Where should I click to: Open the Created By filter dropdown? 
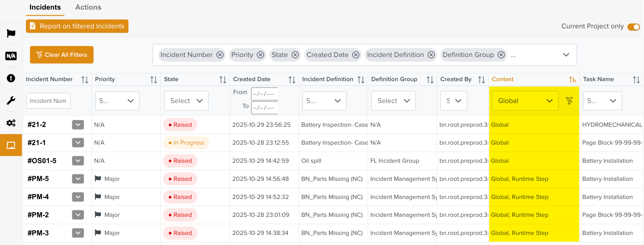click(x=453, y=101)
